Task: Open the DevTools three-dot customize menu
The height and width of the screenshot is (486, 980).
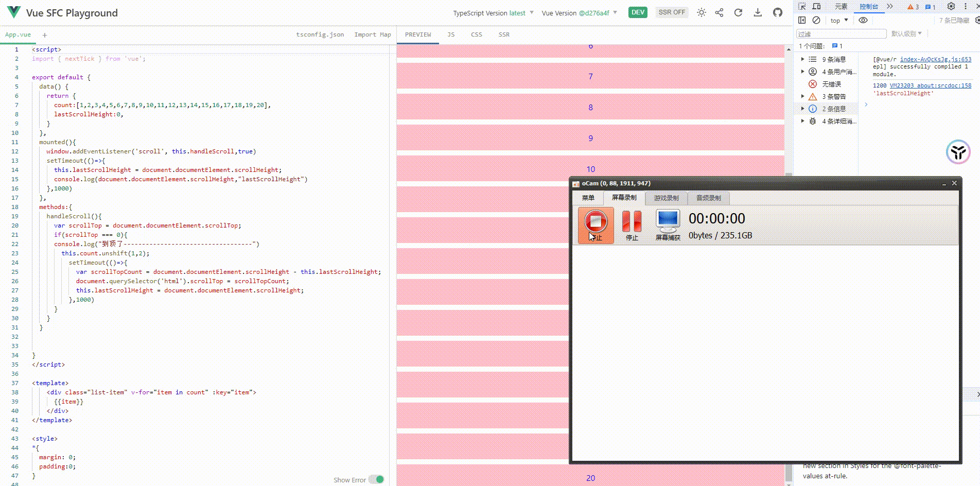Action: coord(966,6)
